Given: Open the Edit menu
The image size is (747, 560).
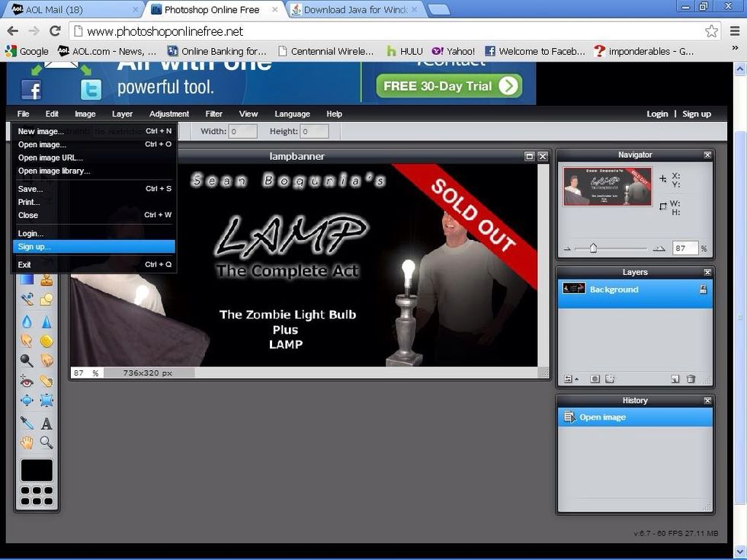Looking at the screenshot, I should coord(52,114).
